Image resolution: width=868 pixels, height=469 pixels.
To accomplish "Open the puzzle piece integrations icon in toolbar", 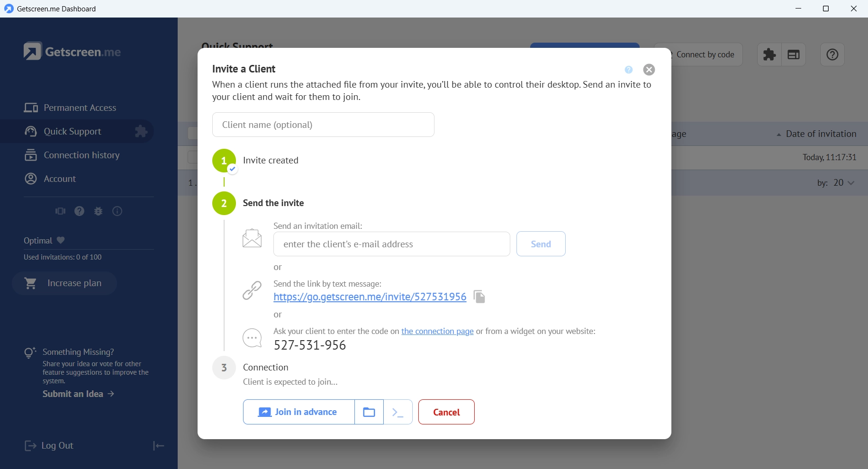I will (769, 54).
